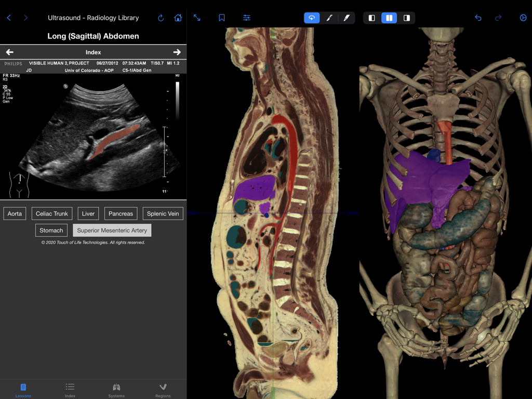Go back using the left chevron

click(x=9, y=17)
